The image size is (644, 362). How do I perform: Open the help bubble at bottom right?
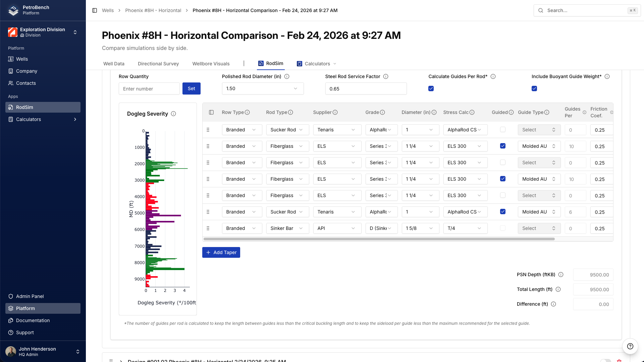[630, 347]
